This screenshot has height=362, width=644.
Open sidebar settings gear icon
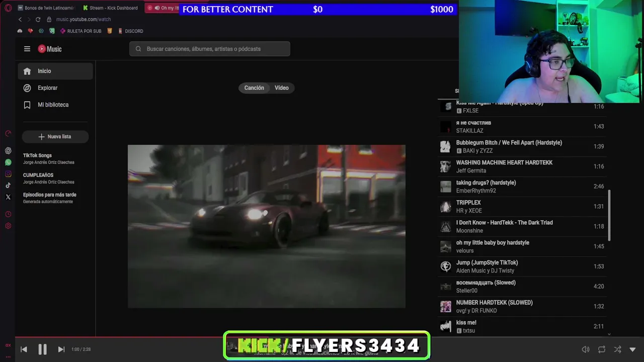8,226
